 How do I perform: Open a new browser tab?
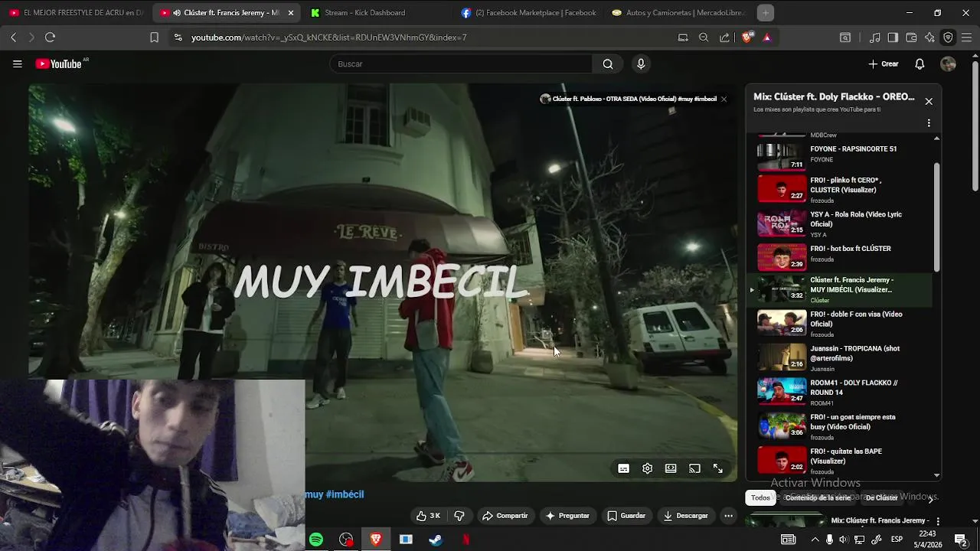pos(766,12)
